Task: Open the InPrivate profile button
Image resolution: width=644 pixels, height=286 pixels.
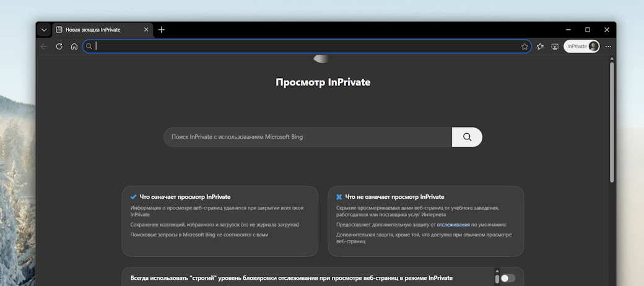Action: [581, 46]
